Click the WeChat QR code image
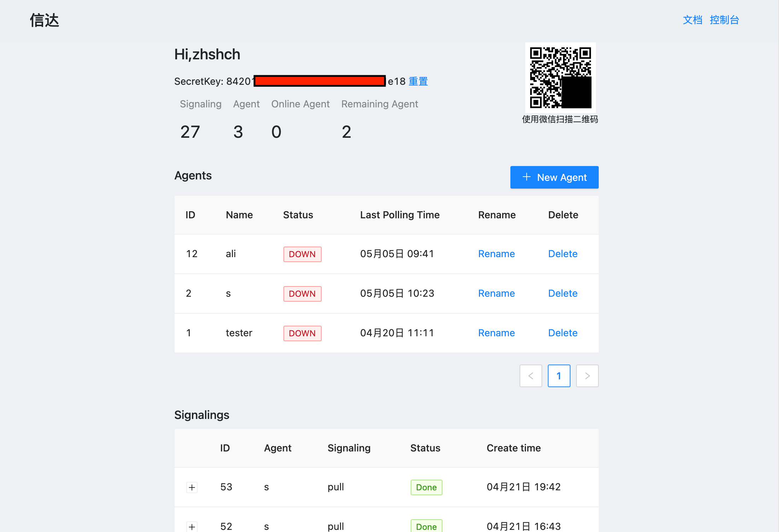Screen dimensions: 779x532 pos(560,77)
